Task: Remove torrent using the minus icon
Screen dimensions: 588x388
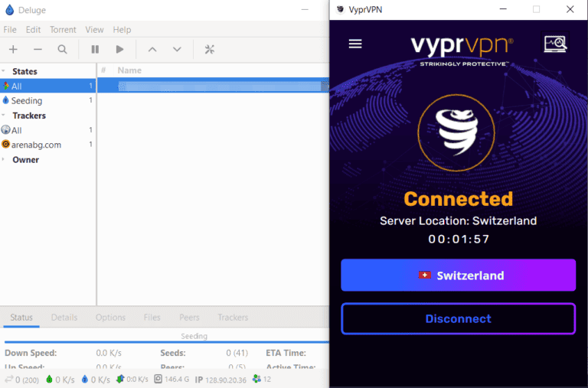Action: tap(38, 49)
